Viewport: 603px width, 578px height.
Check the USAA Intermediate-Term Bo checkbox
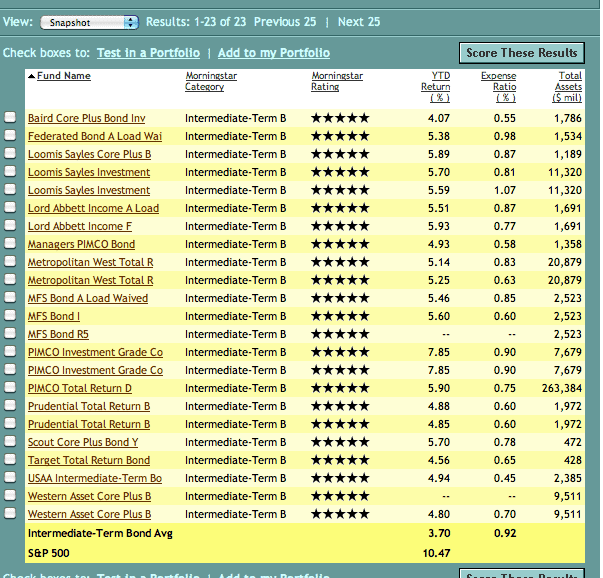coord(10,477)
